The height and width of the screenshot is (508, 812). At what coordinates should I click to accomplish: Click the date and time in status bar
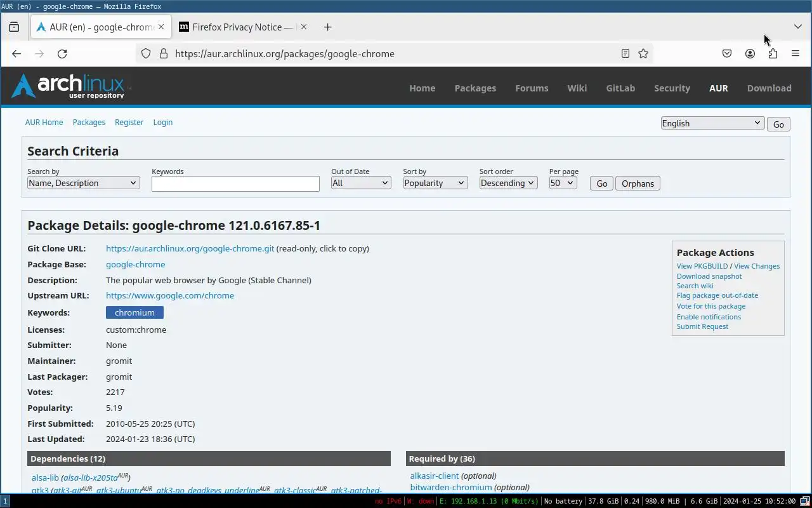tap(759, 501)
